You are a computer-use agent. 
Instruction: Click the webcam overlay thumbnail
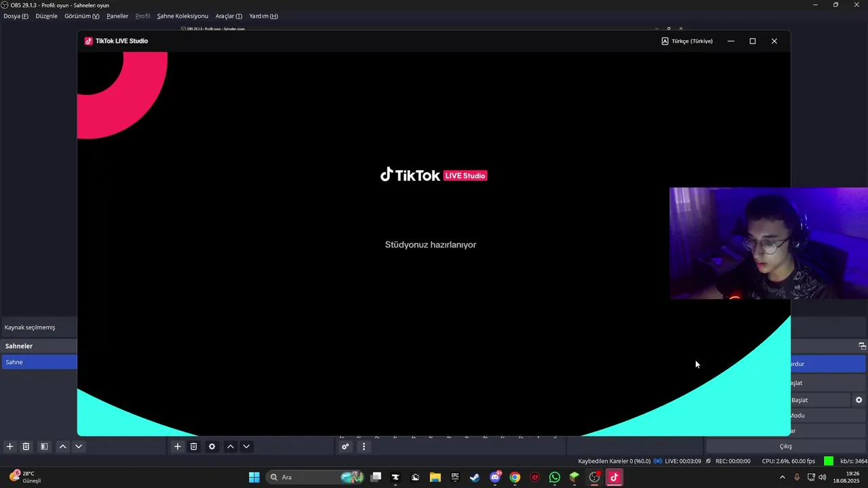(x=768, y=243)
